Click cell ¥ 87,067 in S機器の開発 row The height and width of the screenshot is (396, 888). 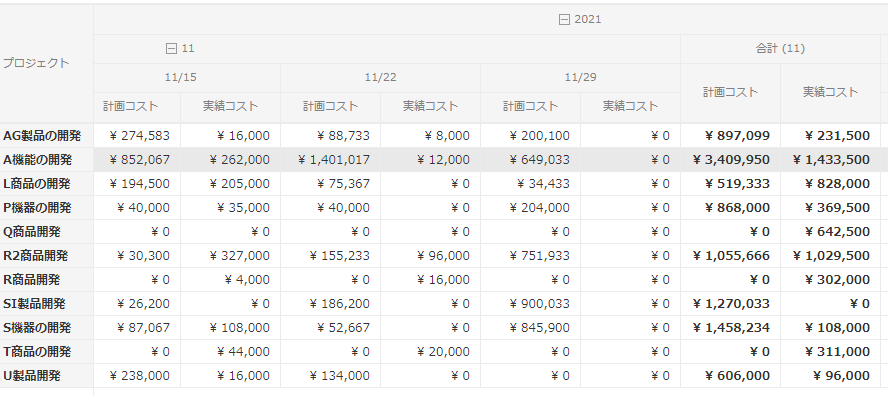(x=137, y=328)
